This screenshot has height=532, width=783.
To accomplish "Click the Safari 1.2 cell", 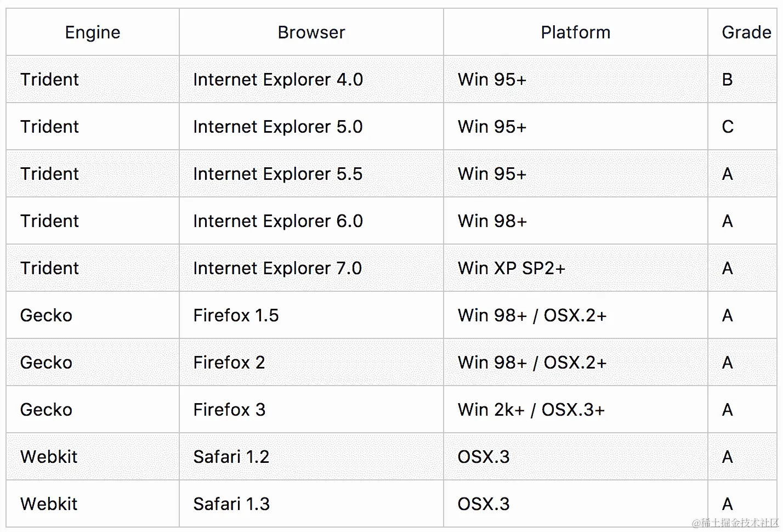I will tap(231, 457).
